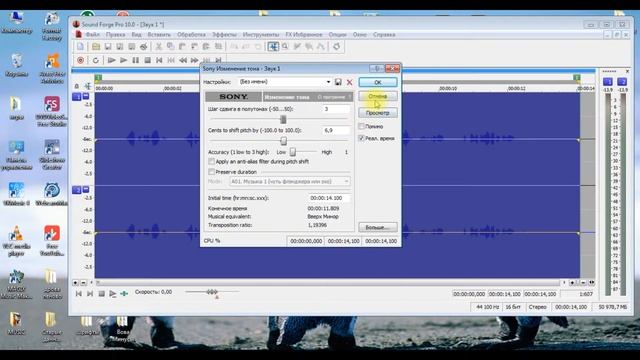Open the VLC media player desktop icon
Image resolution: width=640 pixels, height=360 pixels.
[x=16, y=241]
